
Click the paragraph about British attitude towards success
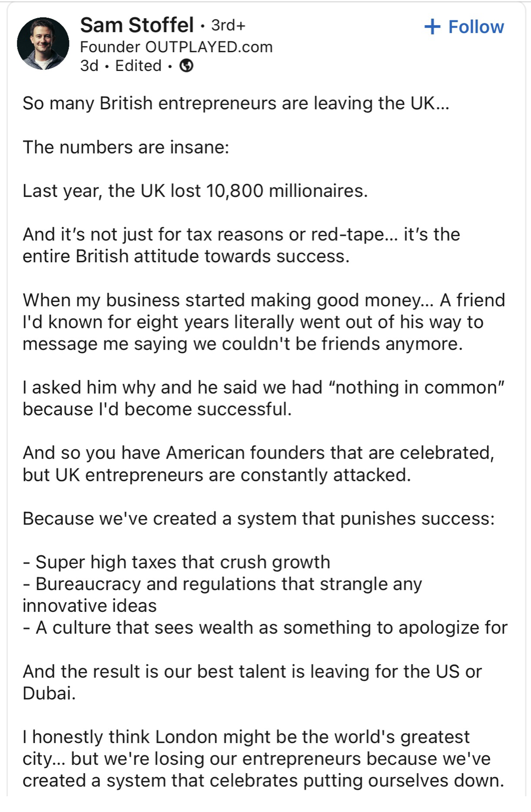click(241, 245)
